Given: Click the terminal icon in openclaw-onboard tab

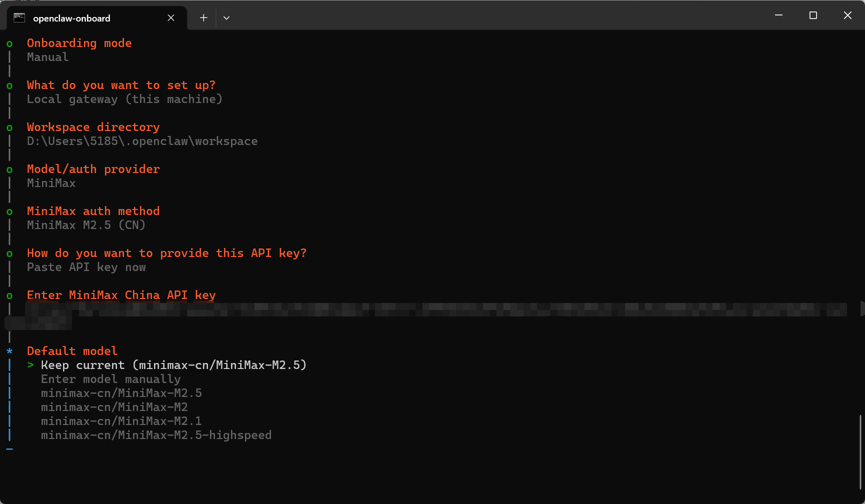Looking at the screenshot, I should coord(19,18).
